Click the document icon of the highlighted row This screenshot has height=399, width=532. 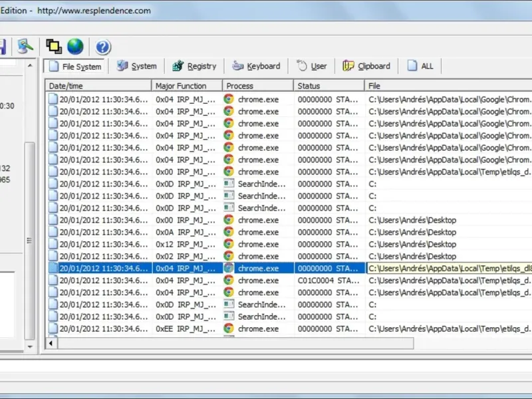pyautogui.click(x=53, y=268)
